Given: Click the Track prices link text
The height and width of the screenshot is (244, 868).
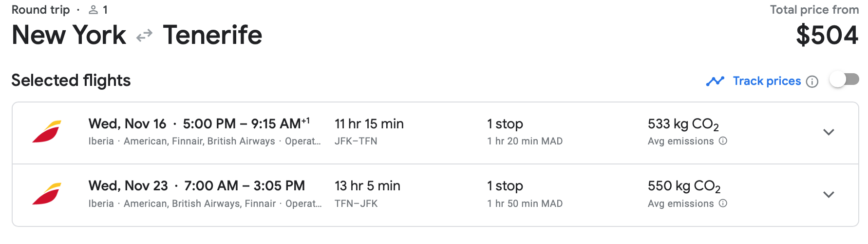Looking at the screenshot, I should [x=767, y=81].
